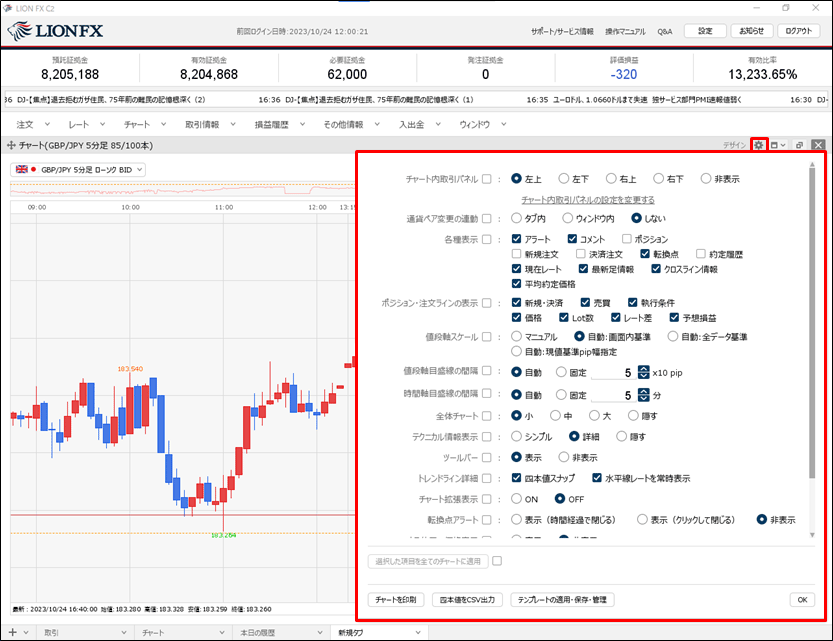Image resolution: width=833 pixels, height=641 pixels.
Task: Click the move-handle cross icon beside chart title
Action: [x=11, y=145]
